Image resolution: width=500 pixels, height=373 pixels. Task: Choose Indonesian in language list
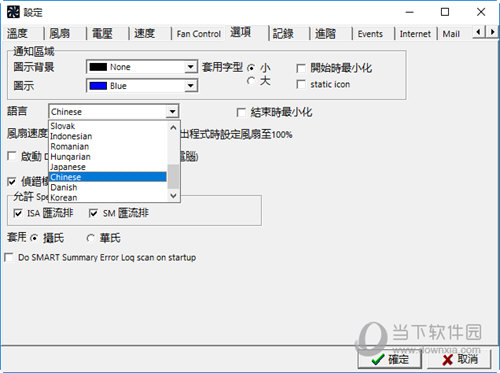tap(108, 136)
